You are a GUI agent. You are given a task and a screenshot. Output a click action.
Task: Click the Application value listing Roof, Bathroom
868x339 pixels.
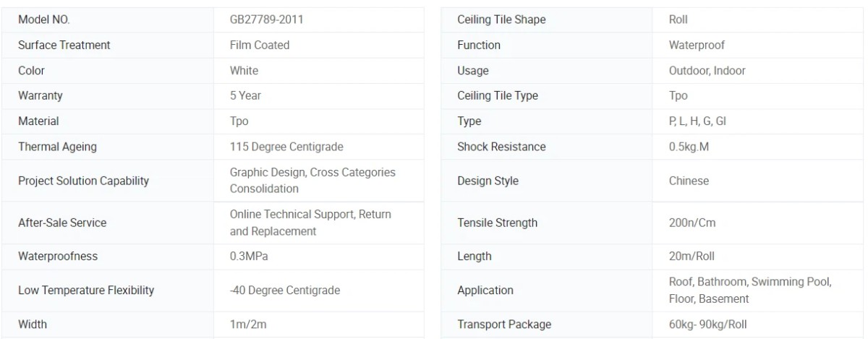750,290
